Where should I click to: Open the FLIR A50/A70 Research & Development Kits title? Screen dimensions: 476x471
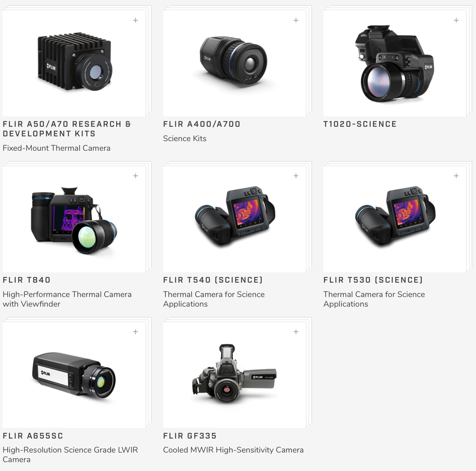click(67, 129)
